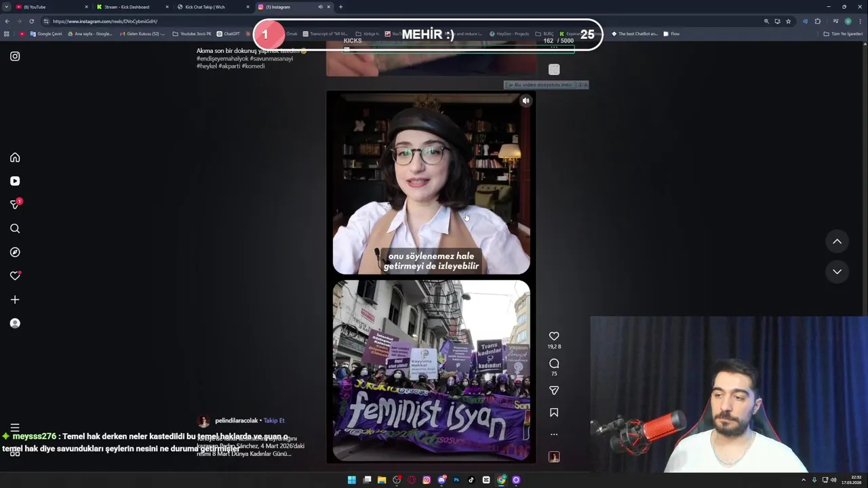Viewport: 868px width, 488px height.
Task: Open Reels from the sidebar
Action: 15,181
